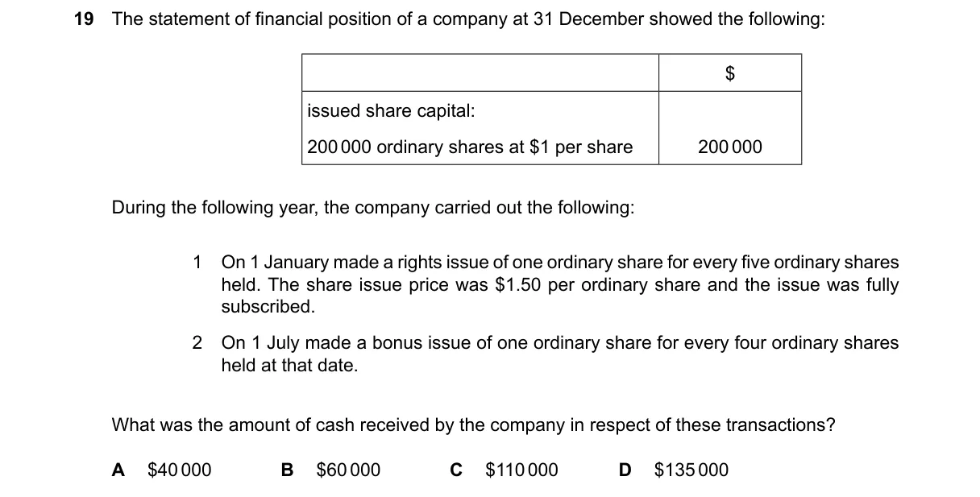Click the 'What was the amount of cash' question
Viewport: 980px width, 497px height.
tap(473, 425)
